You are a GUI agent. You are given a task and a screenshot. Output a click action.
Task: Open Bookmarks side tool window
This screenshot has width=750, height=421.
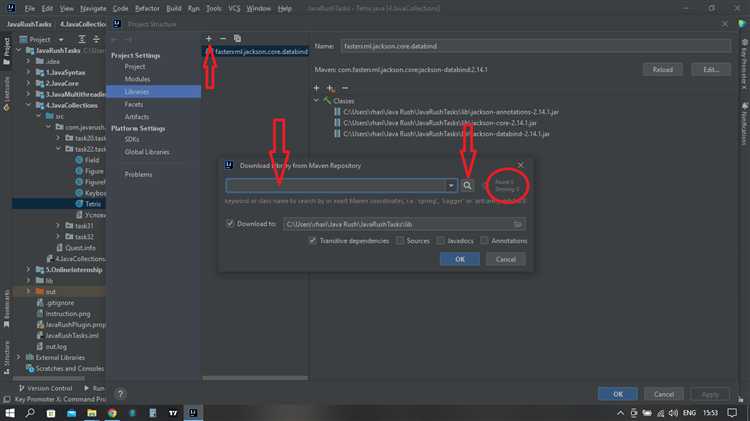point(6,309)
